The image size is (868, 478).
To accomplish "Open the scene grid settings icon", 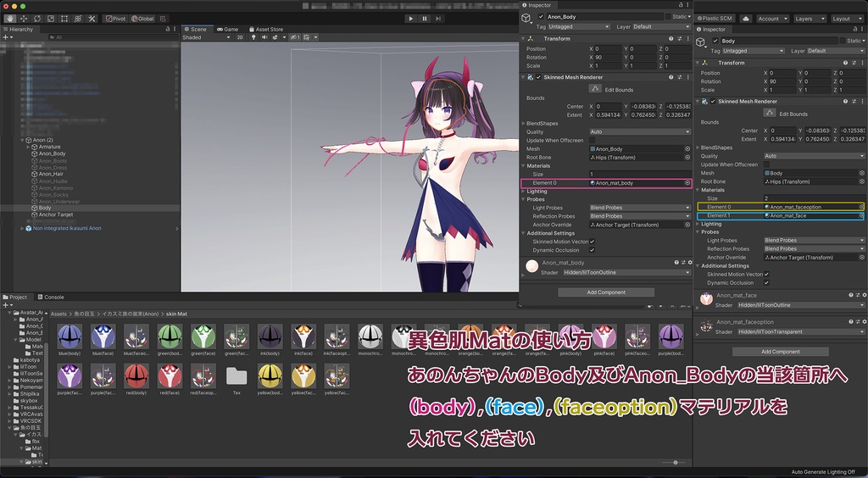I will 306,37.
